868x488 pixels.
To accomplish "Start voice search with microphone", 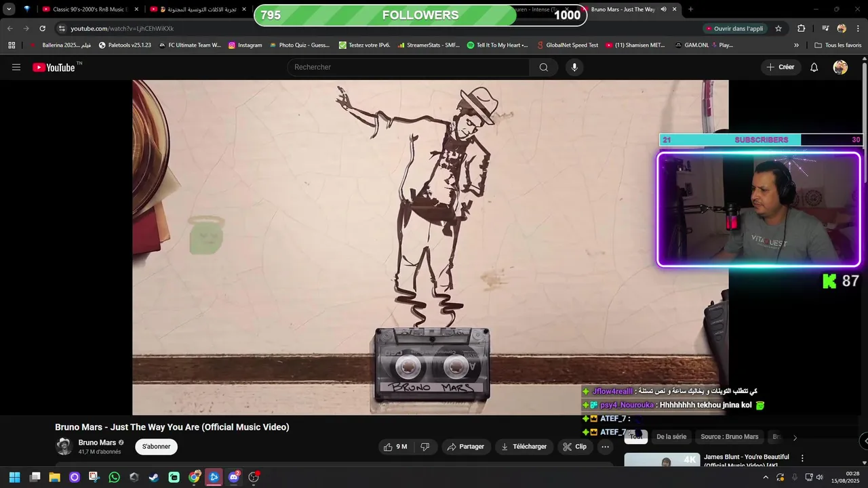I will [574, 67].
